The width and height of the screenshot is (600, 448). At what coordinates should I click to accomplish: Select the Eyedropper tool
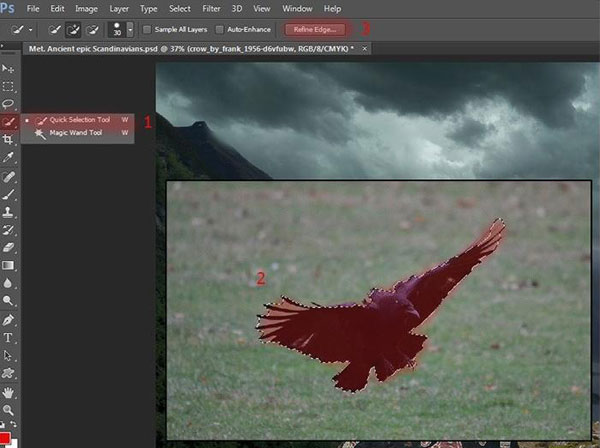(8, 157)
